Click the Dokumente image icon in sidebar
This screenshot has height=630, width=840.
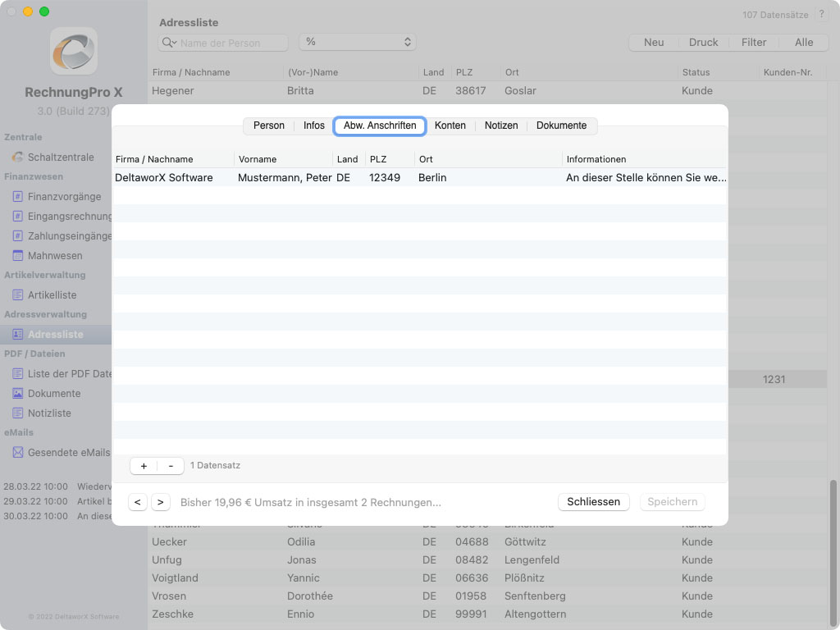18,393
